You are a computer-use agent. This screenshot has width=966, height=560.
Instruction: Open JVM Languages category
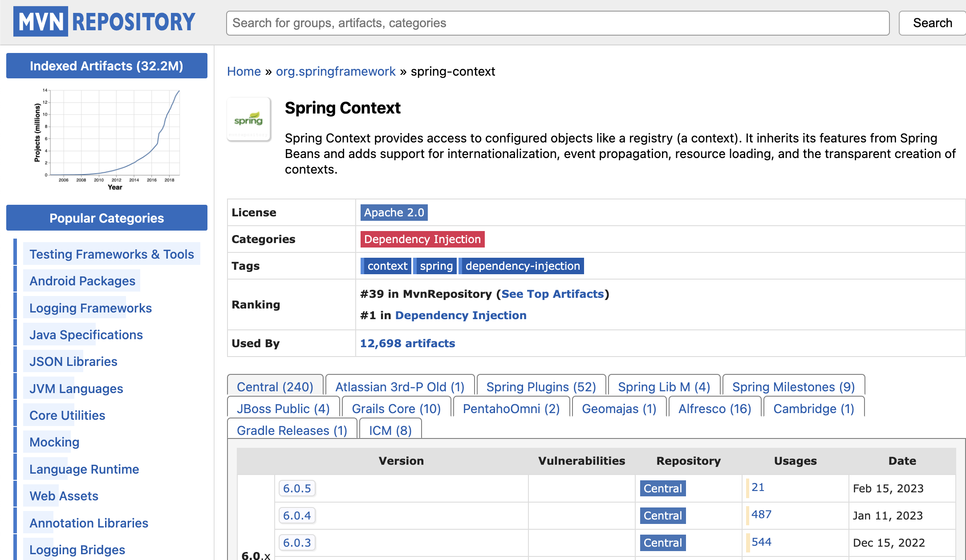point(76,389)
